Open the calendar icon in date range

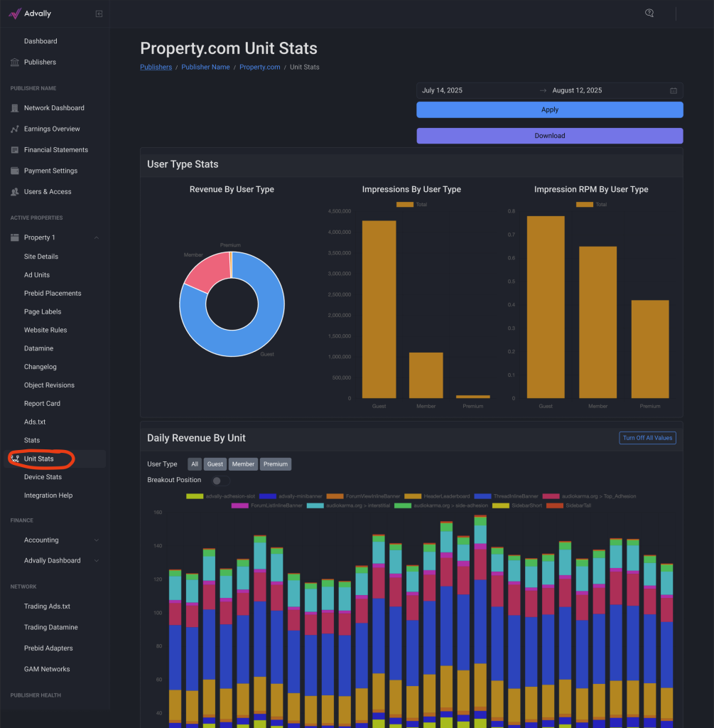(x=674, y=90)
